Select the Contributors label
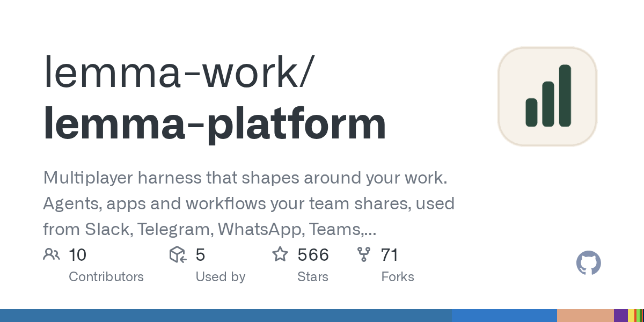 [106, 277]
